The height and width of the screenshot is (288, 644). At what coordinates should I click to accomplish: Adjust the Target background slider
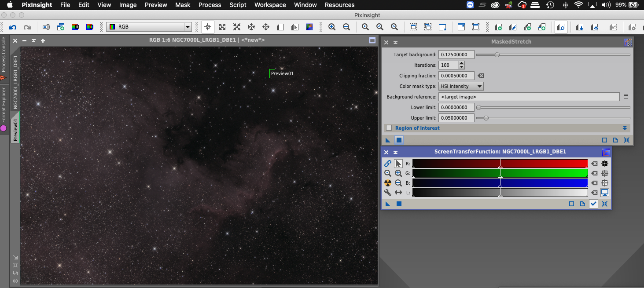pyautogui.click(x=497, y=55)
